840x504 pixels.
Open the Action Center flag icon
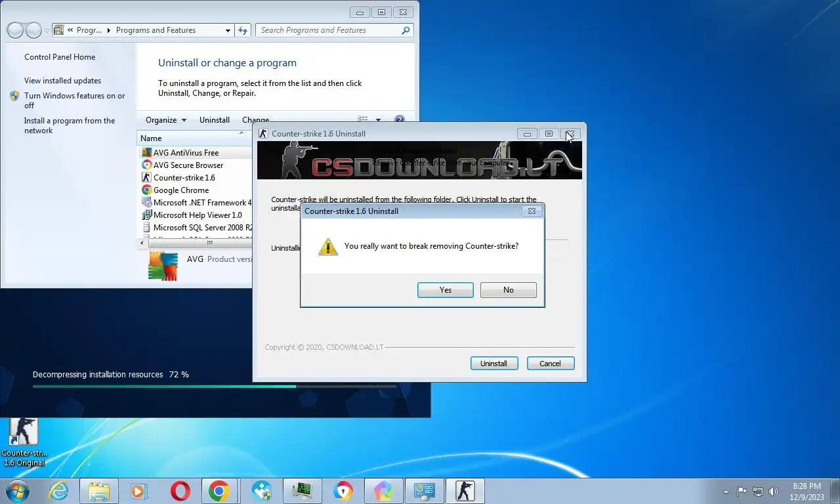(x=742, y=491)
